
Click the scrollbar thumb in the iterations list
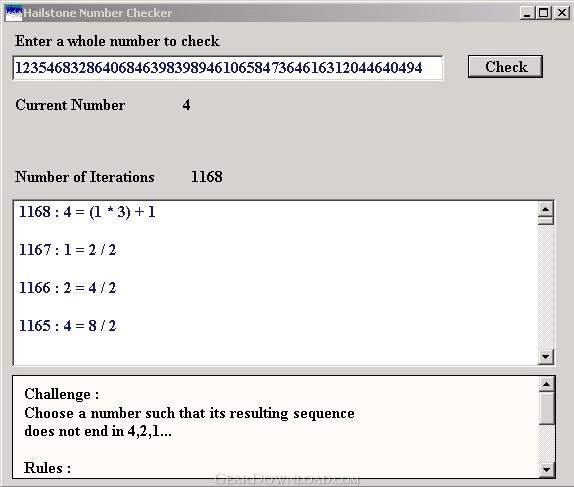coord(546,221)
